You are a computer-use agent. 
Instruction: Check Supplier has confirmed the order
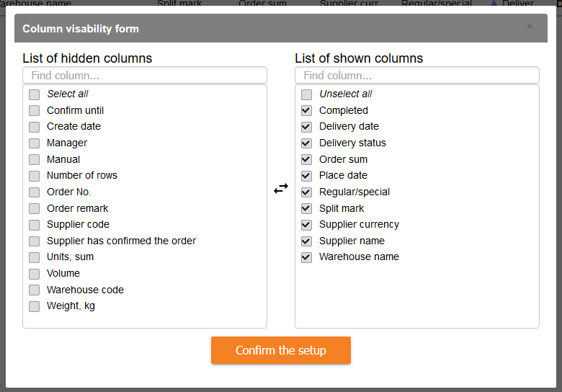[35, 241]
